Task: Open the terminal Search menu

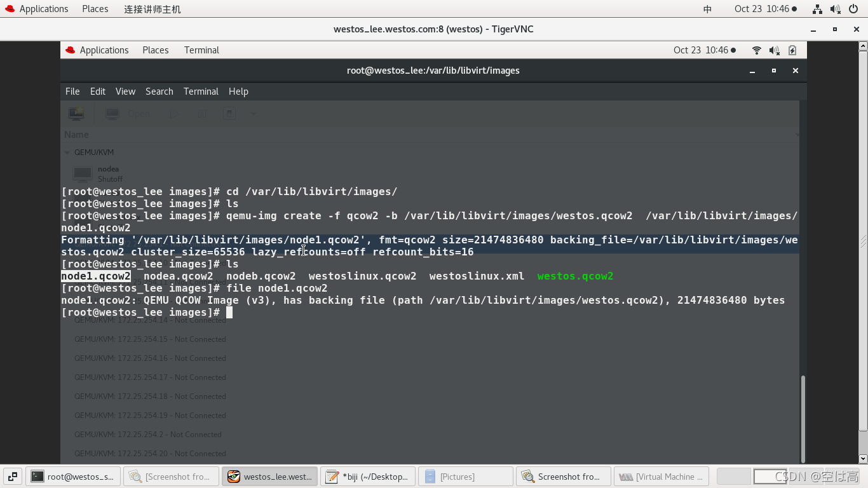Action: [159, 91]
